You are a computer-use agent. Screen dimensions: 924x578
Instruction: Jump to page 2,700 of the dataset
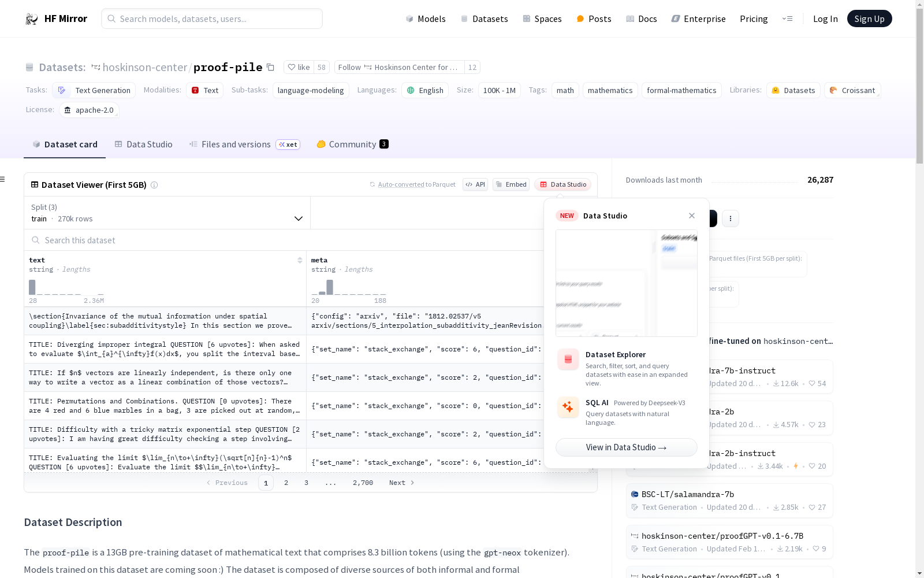click(x=363, y=483)
